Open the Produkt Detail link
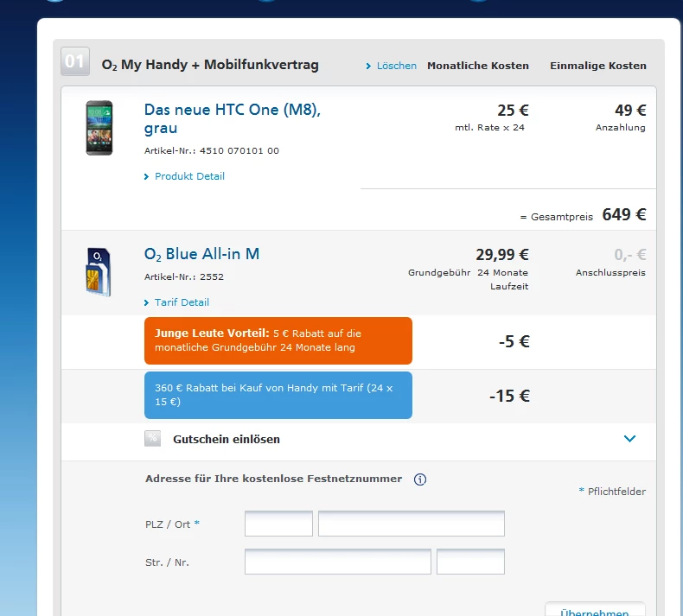This screenshot has height=616, width=683. click(x=185, y=176)
